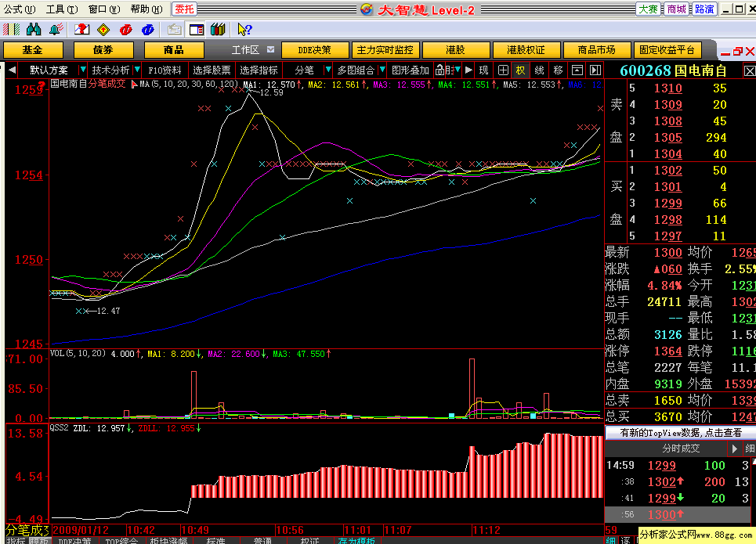Toggle the 线 line drawing button
Screen dimensions: 756x544
pyautogui.click(x=540, y=70)
